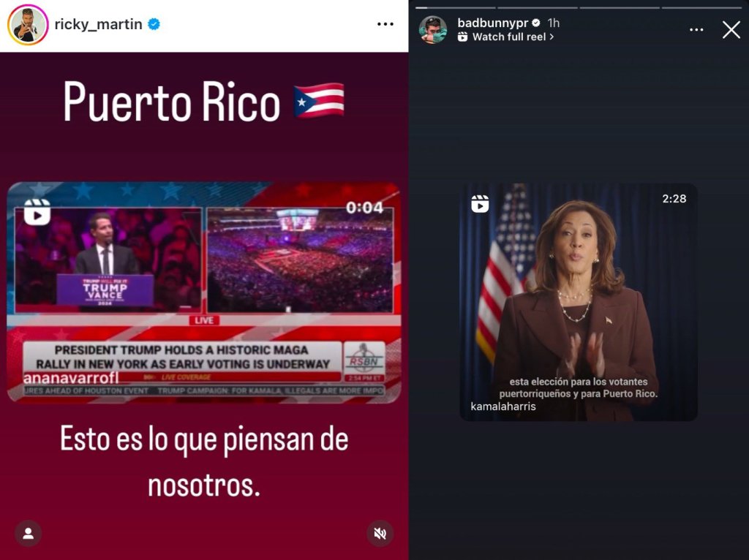This screenshot has height=560, width=749.
Task: Click the ananavarrofl reel credit
Action: [x=71, y=378]
